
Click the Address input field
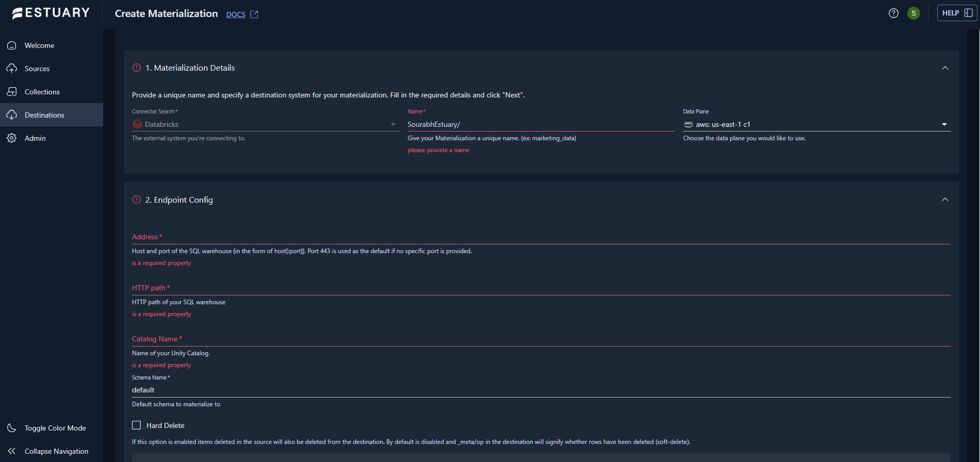click(541, 237)
